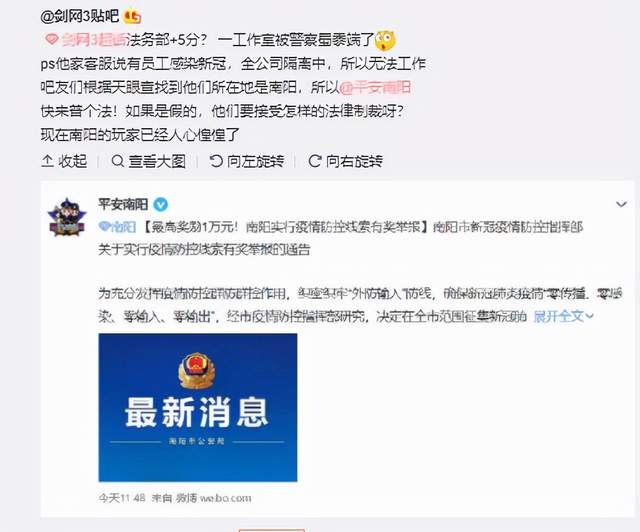
Task: Open the 平安南阳 profile avatar
Action: click(x=67, y=218)
